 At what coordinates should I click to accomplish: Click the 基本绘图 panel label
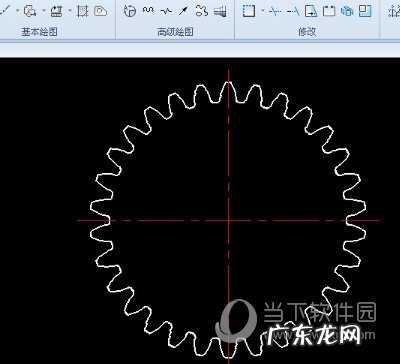(x=40, y=32)
